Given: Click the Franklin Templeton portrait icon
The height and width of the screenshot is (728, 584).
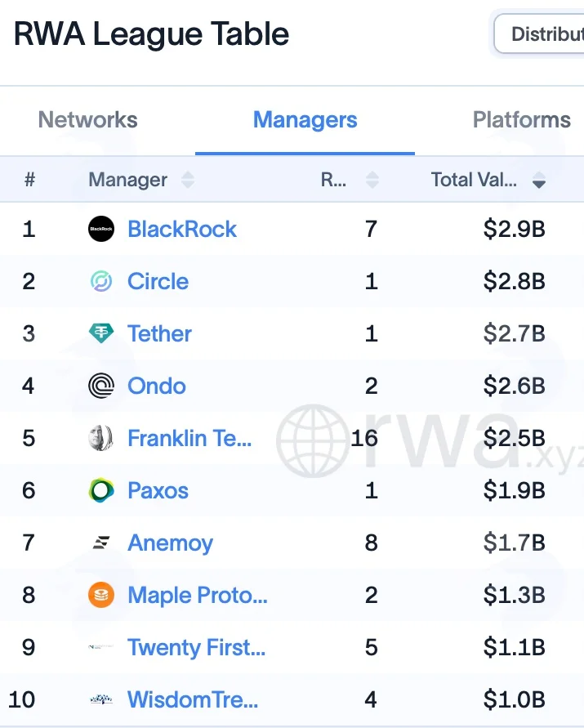Looking at the screenshot, I should [x=100, y=438].
